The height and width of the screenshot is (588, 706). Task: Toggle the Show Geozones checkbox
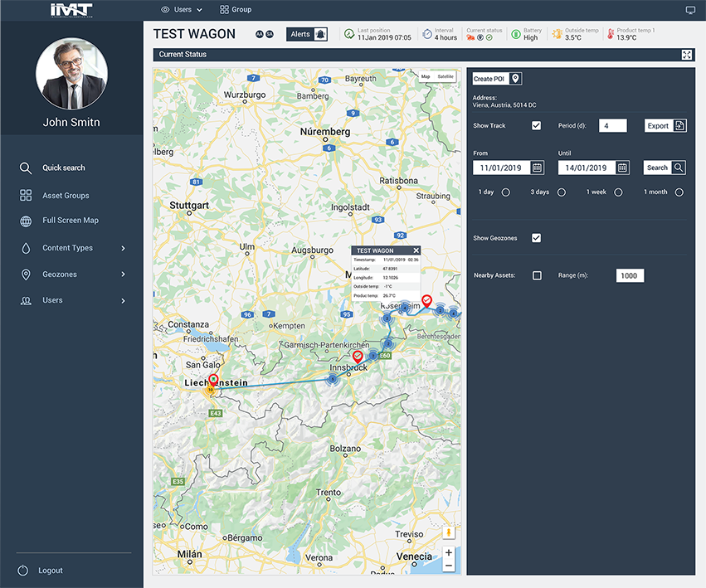(x=536, y=238)
